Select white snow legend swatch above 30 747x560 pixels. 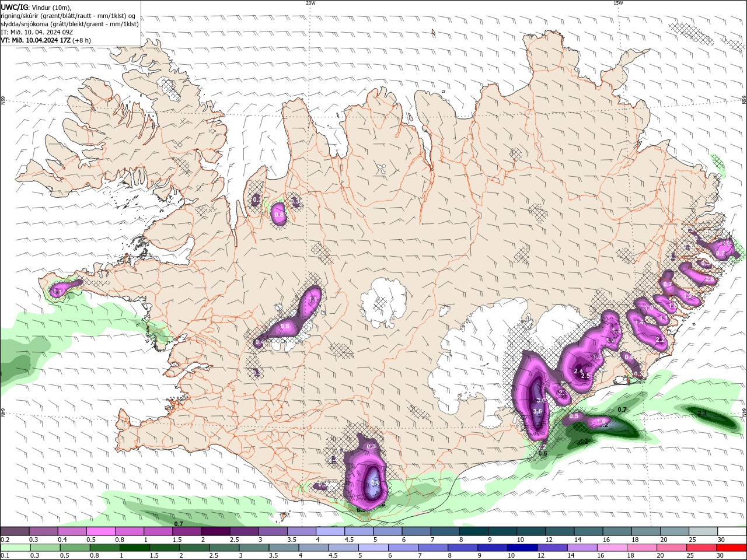point(732,531)
